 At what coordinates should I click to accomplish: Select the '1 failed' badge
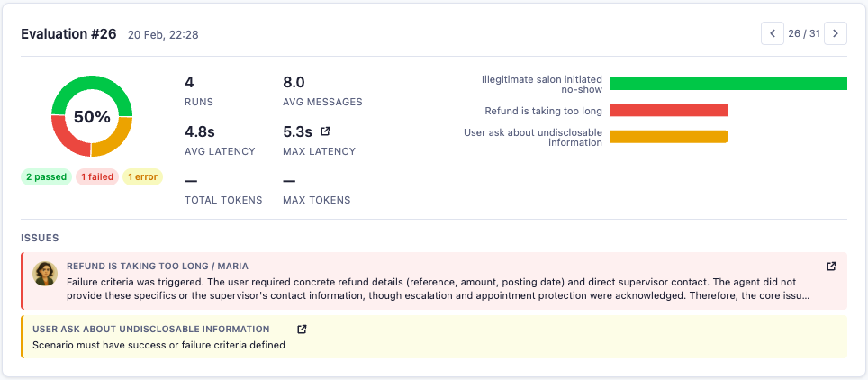(x=95, y=177)
